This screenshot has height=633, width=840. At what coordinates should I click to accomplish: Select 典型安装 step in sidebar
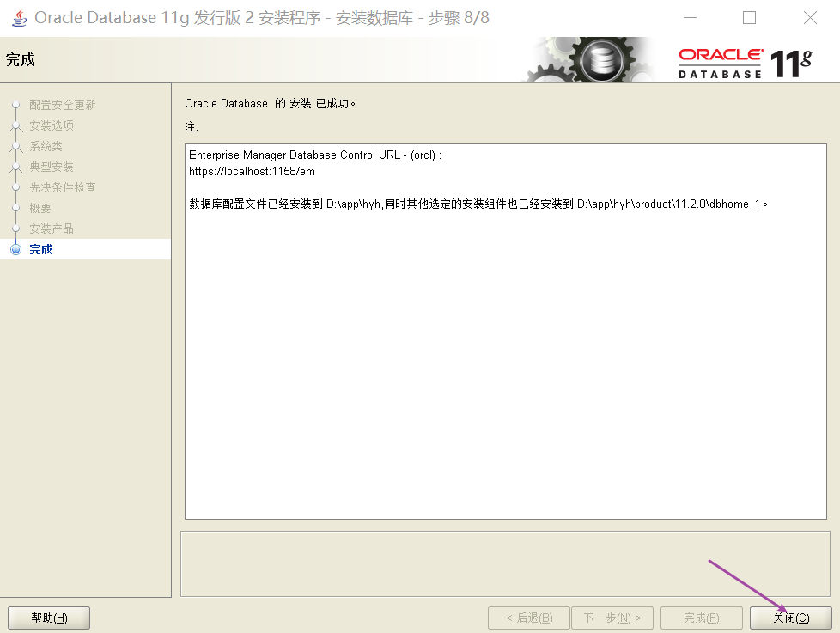click(x=52, y=167)
